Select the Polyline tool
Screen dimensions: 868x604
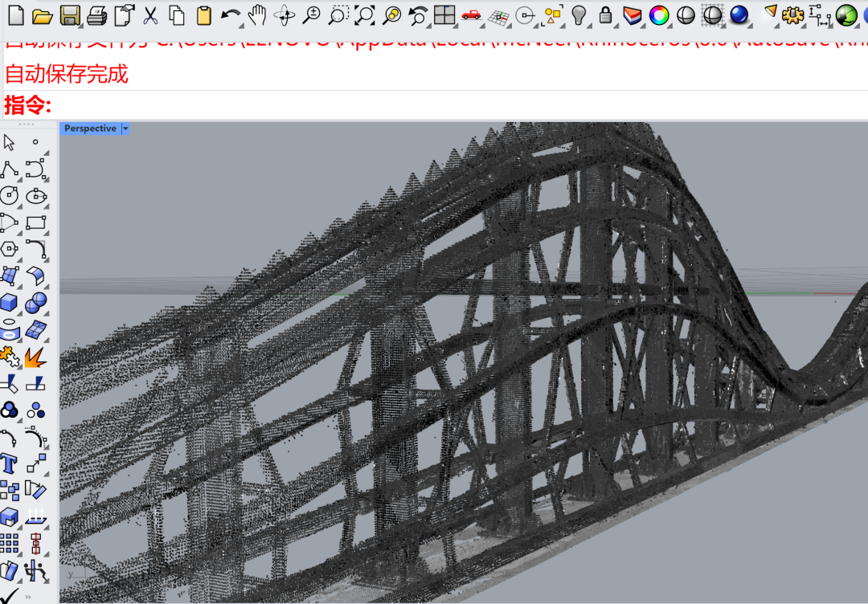pos(10,169)
